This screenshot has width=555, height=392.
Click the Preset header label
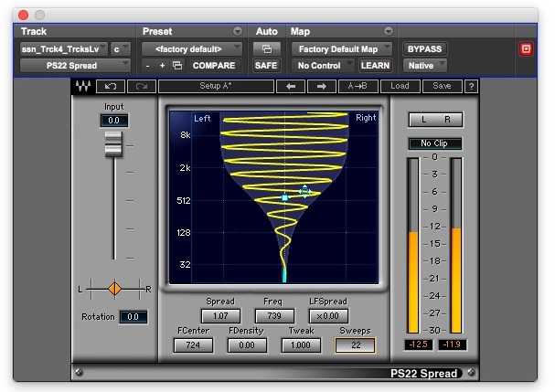[x=157, y=31]
